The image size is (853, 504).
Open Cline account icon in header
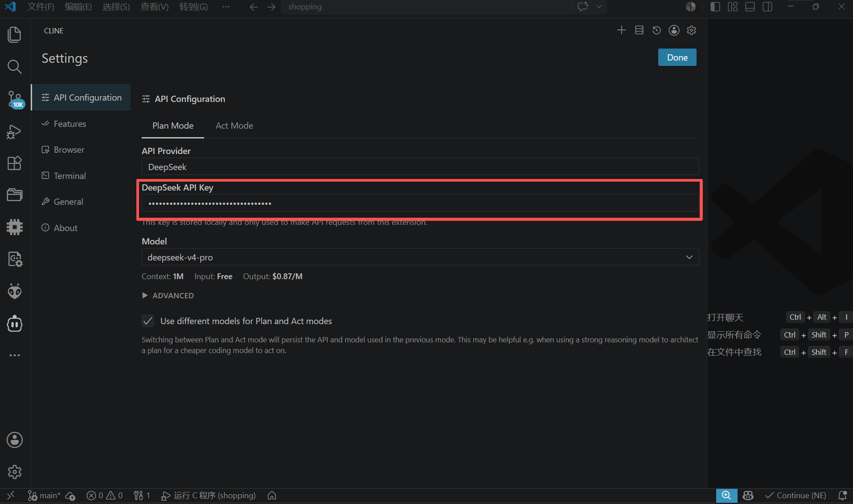[674, 30]
